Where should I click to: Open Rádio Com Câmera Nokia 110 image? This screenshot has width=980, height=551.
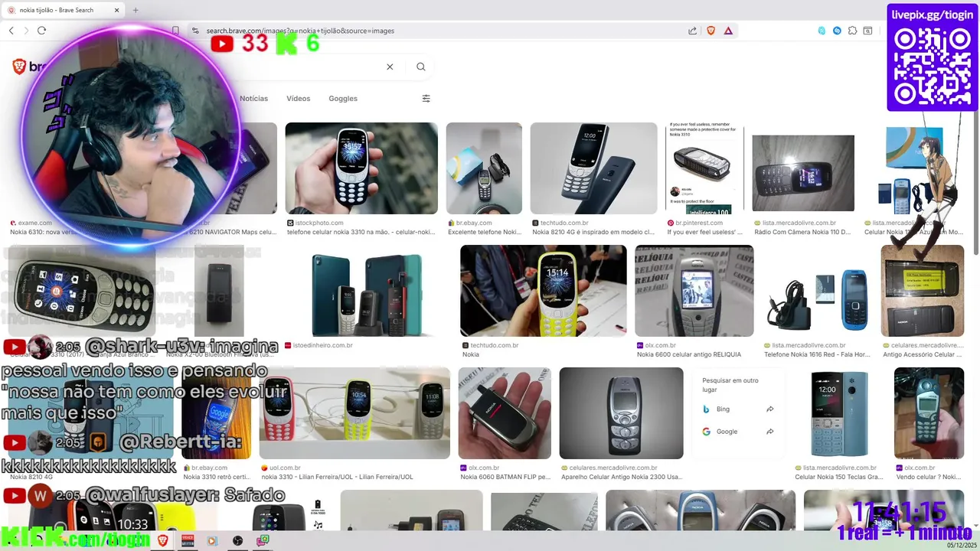click(803, 173)
